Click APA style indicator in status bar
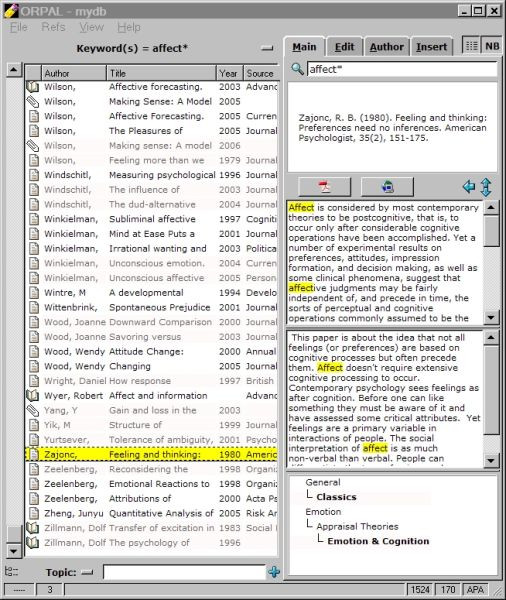The width and height of the screenshot is (506, 600). point(475,589)
